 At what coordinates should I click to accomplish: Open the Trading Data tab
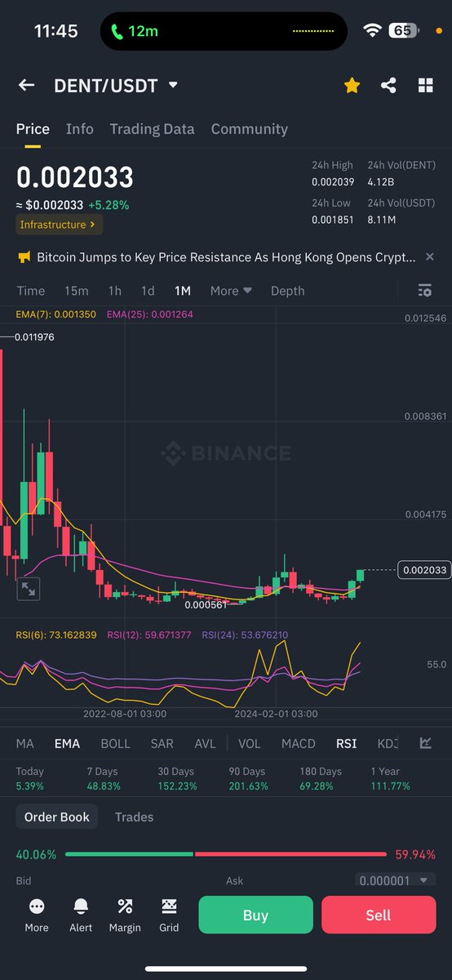[152, 129]
